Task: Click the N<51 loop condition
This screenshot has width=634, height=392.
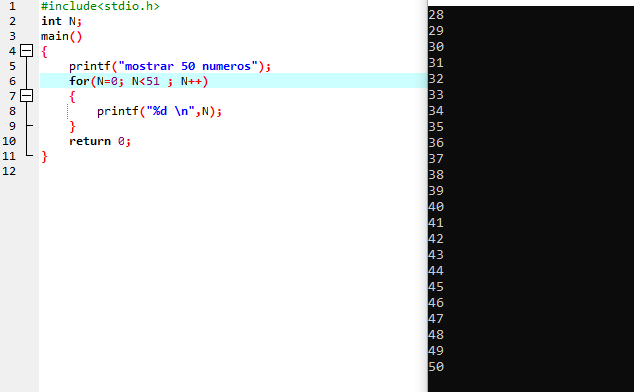Action: [x=146, y=81]
